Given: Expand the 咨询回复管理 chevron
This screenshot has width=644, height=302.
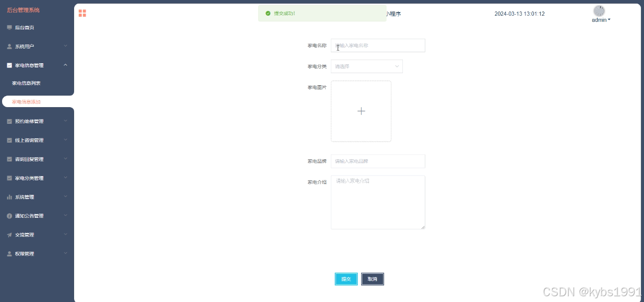Looking at the screenshot, I should [x=65, y=158].
